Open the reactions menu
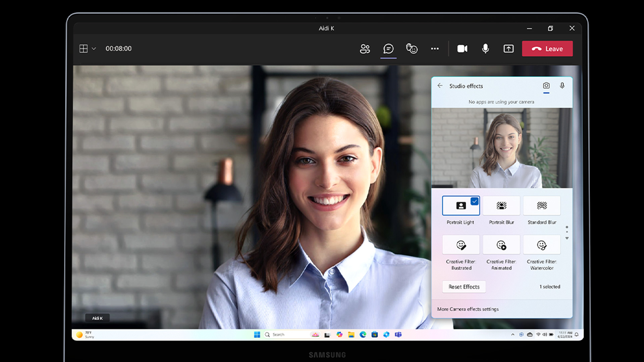This screenshot has height=362, width=644. click(412, 49)
